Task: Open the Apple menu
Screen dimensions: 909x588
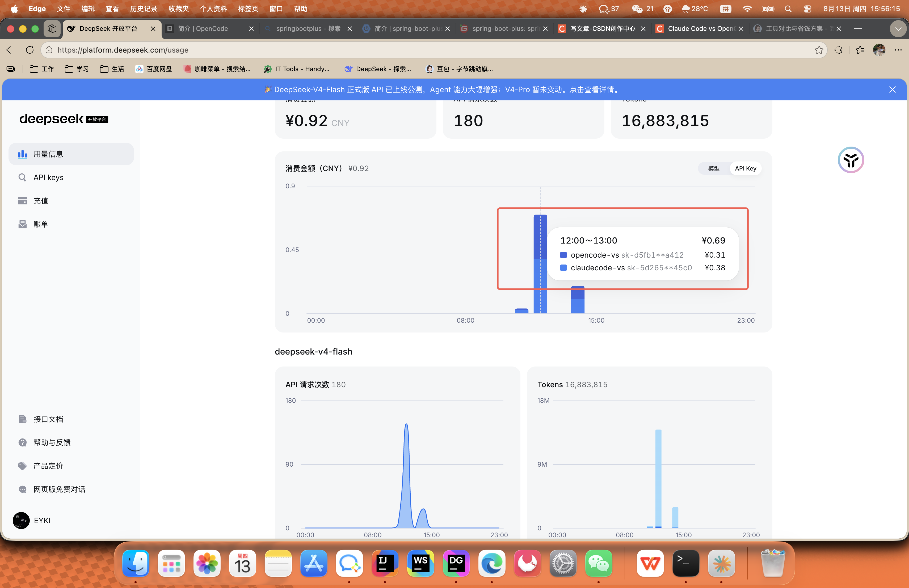Action: point(14,9)
